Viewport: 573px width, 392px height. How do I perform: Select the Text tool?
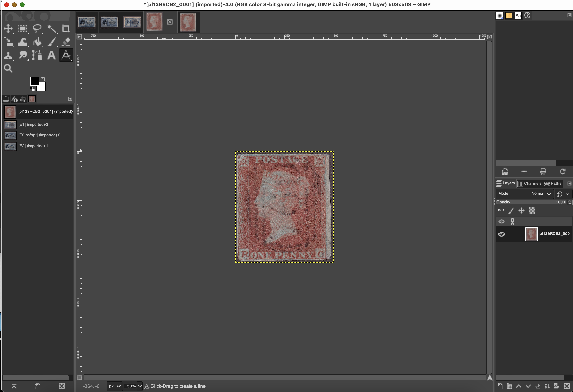point(51,55)
